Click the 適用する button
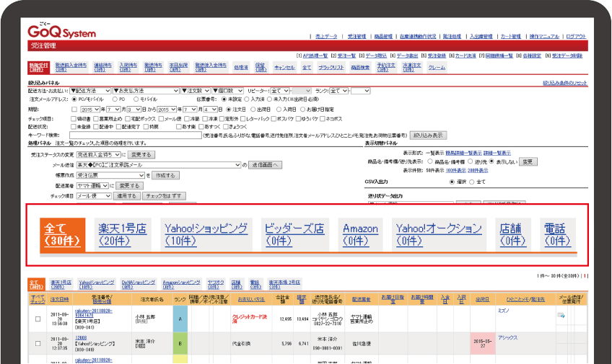This screenshot has height=364, width=612. (127, 196)
